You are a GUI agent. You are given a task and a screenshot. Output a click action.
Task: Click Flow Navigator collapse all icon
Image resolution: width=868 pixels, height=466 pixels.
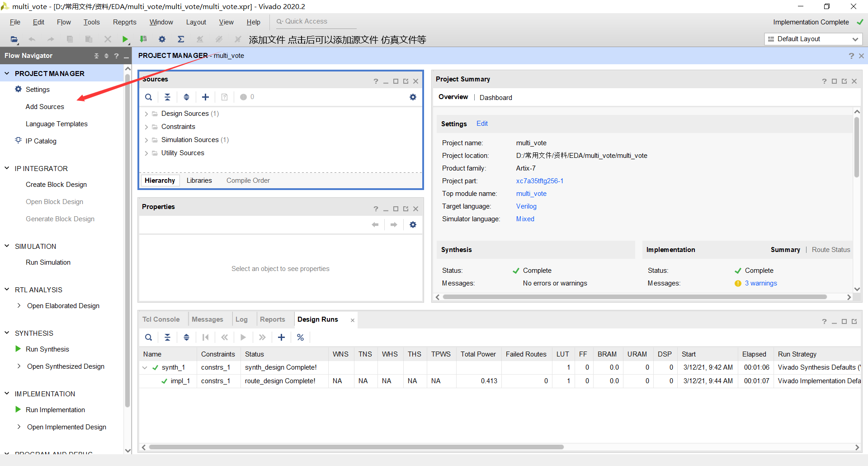click(96, 56)
